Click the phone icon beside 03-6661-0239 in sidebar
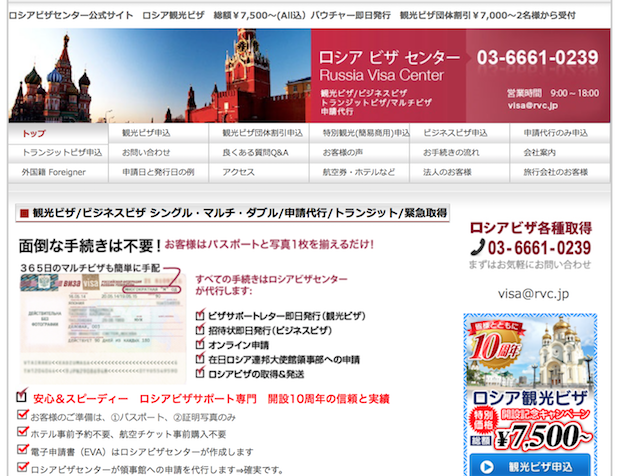 click(x=477, y=248)
